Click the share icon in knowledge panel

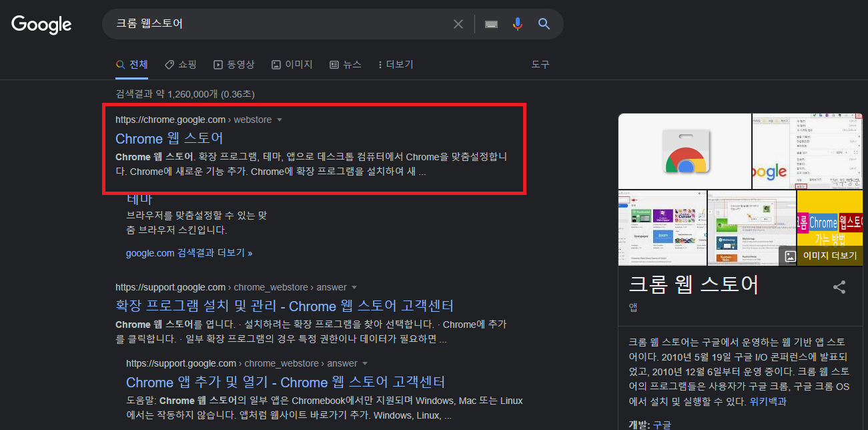pos(839,287)
